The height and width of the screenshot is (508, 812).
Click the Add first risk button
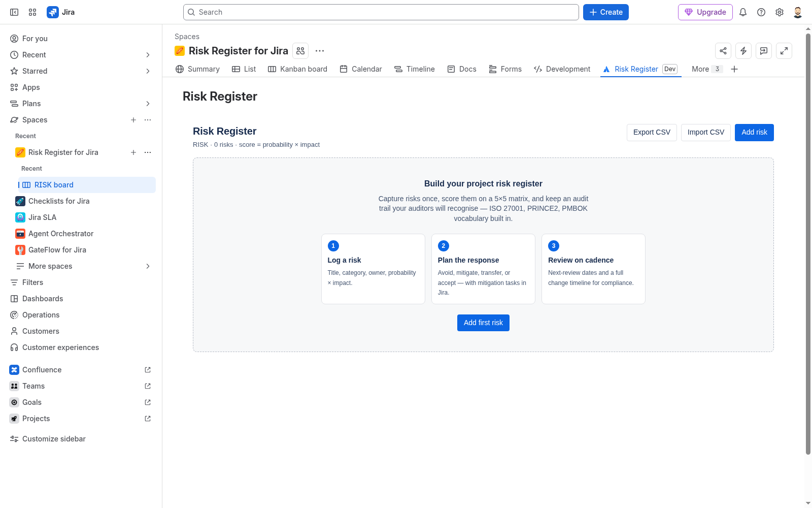point(483,323)
